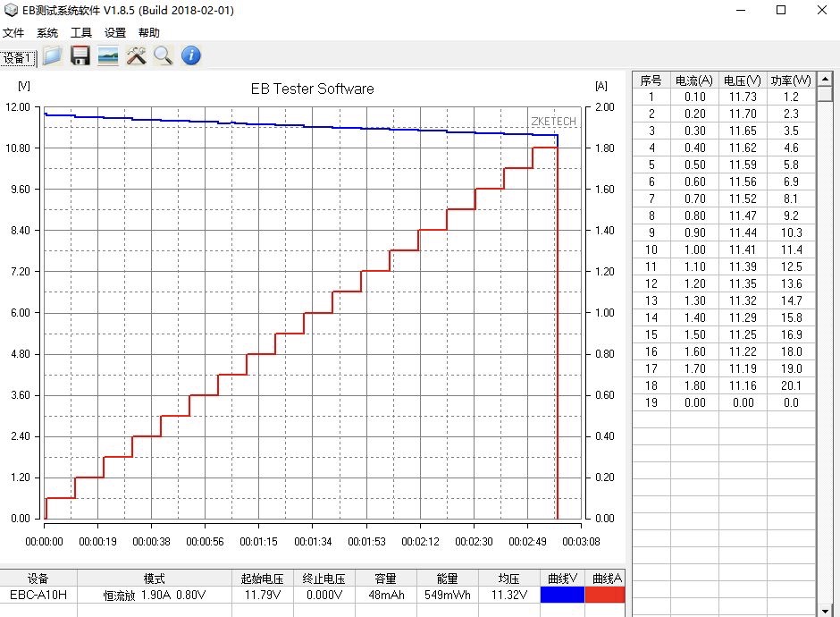Click the landscape picture toolbar icon
The width and height of the screenshot is (840, 617).
point(108,56)
